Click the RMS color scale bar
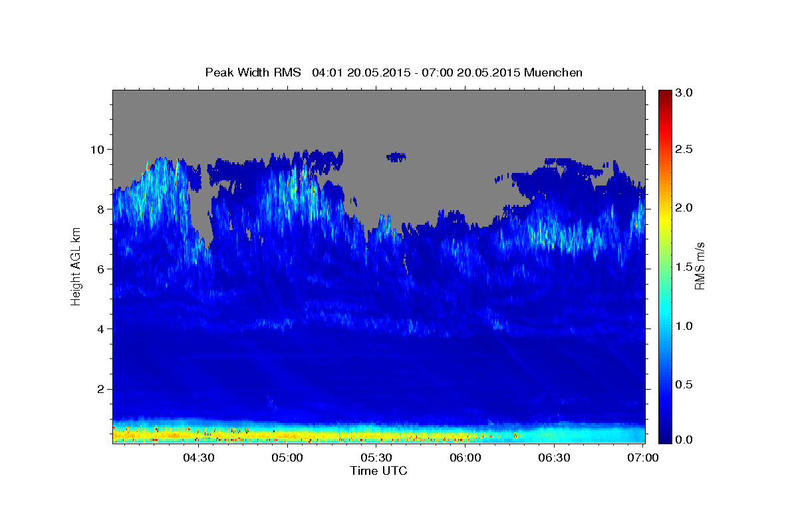Image resolution: width=798 pixels, height=532 pixels. [664, 267]
